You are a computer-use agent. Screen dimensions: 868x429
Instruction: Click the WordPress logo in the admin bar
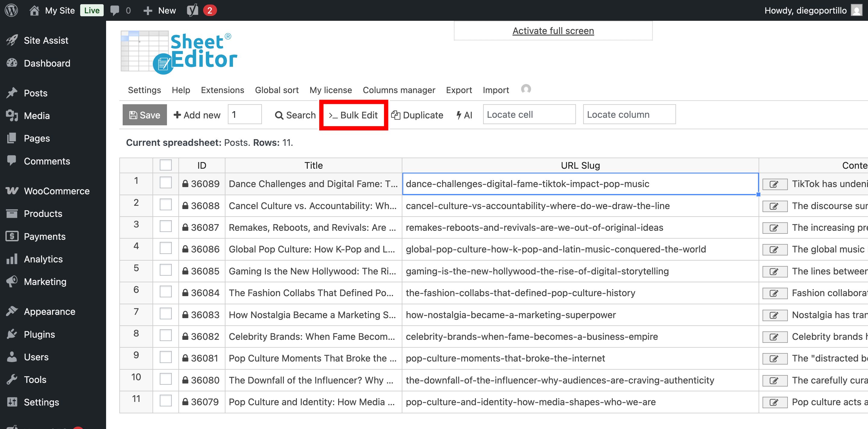pos(11,10)
